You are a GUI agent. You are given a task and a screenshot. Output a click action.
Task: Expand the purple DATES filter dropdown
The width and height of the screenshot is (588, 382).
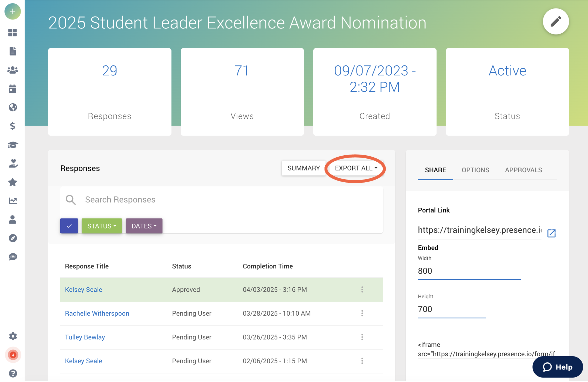144,226
